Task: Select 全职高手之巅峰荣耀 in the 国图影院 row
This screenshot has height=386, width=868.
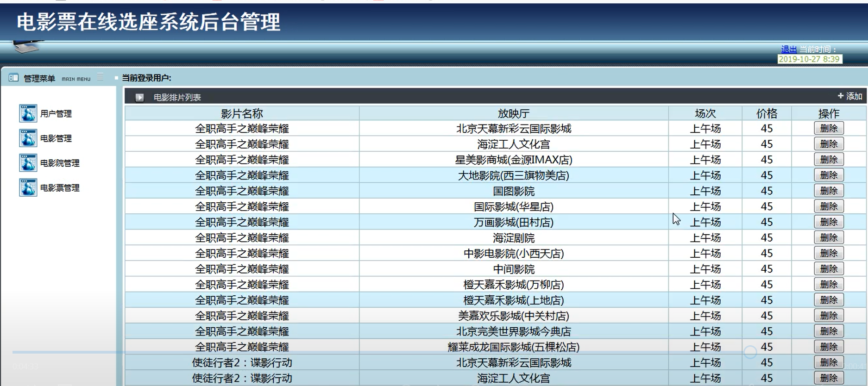Action: pos(242,191)
